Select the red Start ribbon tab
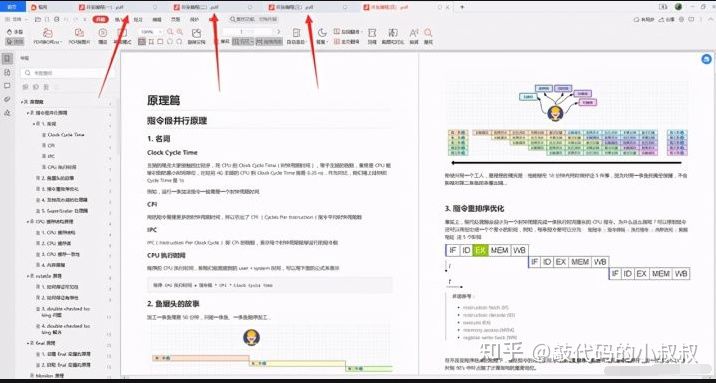716x383 pixels. (100, 20)
